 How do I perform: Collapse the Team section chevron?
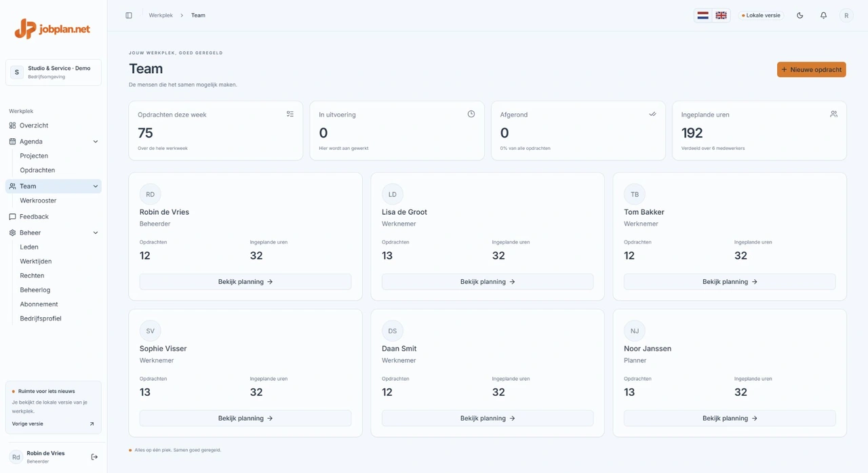(x=96, y=186)
